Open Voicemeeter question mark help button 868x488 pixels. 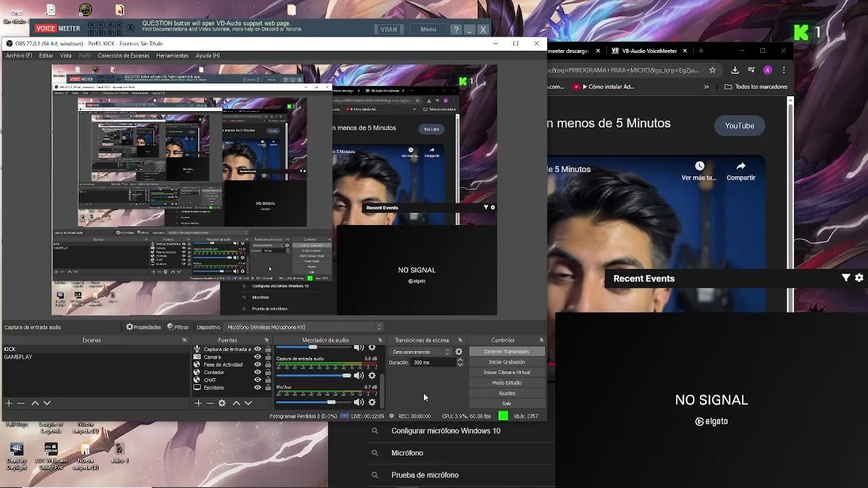[456, 29]
